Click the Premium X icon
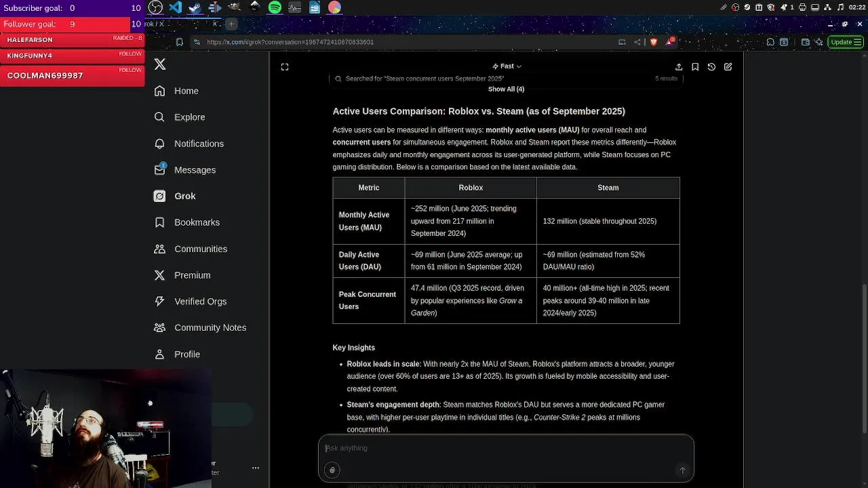The width and height of the screenshot is (868, 488). pyautogui.click(x=159, y=275)
